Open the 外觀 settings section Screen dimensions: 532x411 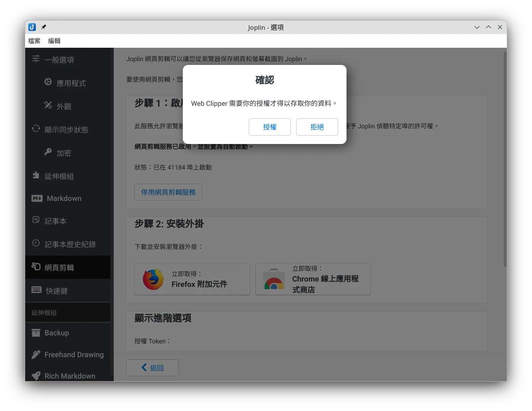(68, 106)
